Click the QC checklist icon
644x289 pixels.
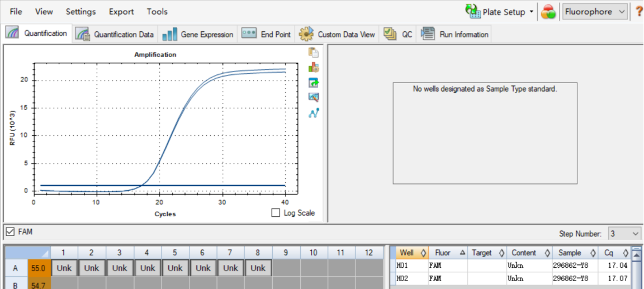click(x=390, y=34)
